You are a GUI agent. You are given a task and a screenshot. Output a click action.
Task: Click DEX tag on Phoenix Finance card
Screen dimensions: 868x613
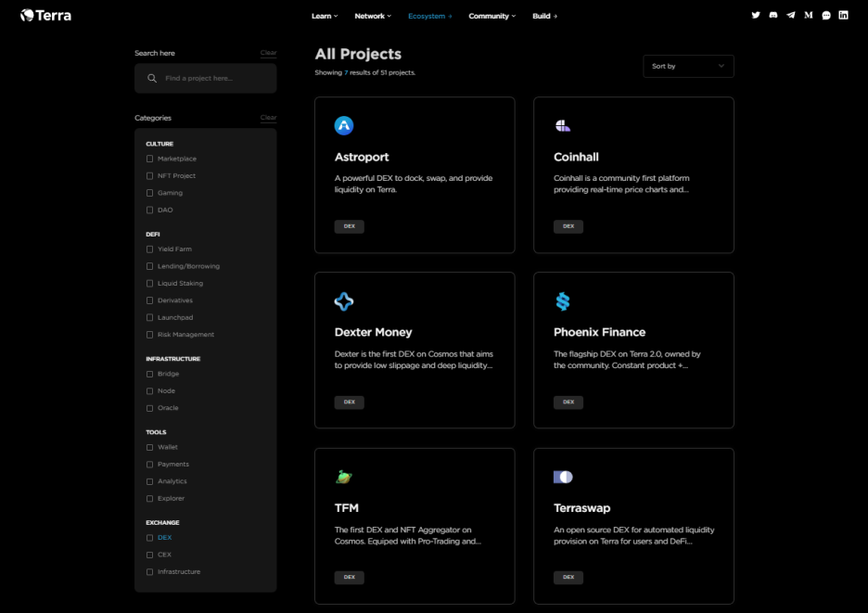tap(568, 402)
